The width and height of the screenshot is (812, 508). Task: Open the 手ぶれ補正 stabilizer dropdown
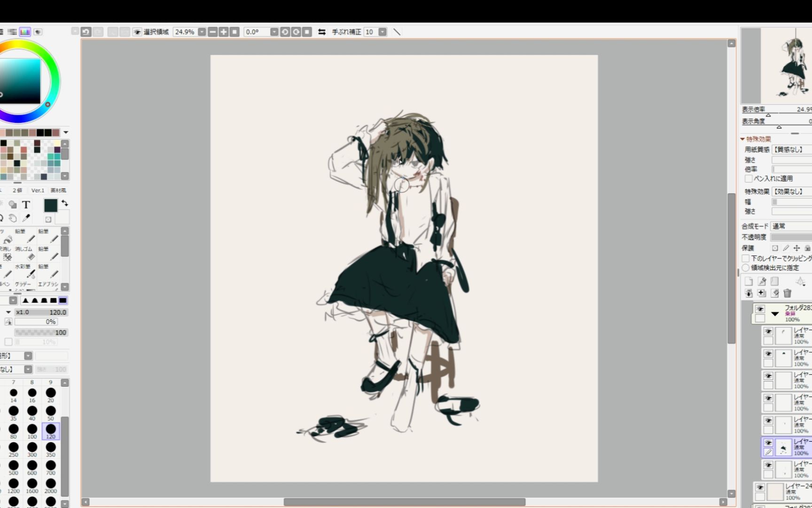click(x=383, y=32)
